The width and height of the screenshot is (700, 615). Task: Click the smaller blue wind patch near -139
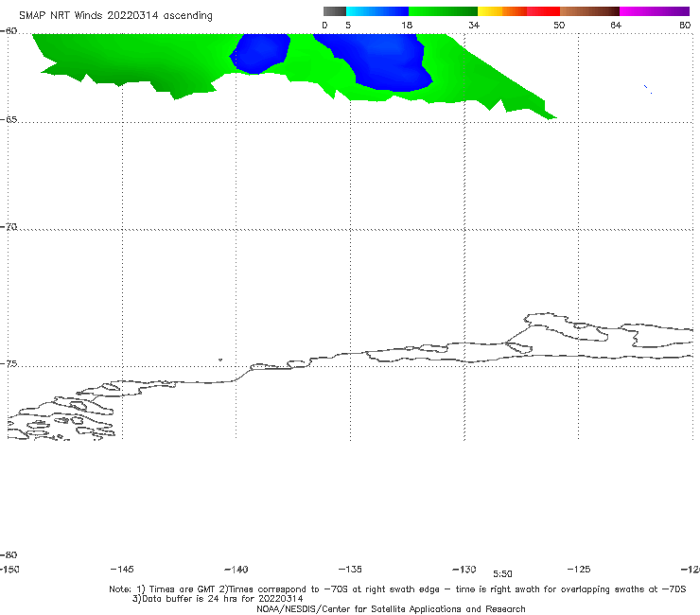click(x=260, y=54)
